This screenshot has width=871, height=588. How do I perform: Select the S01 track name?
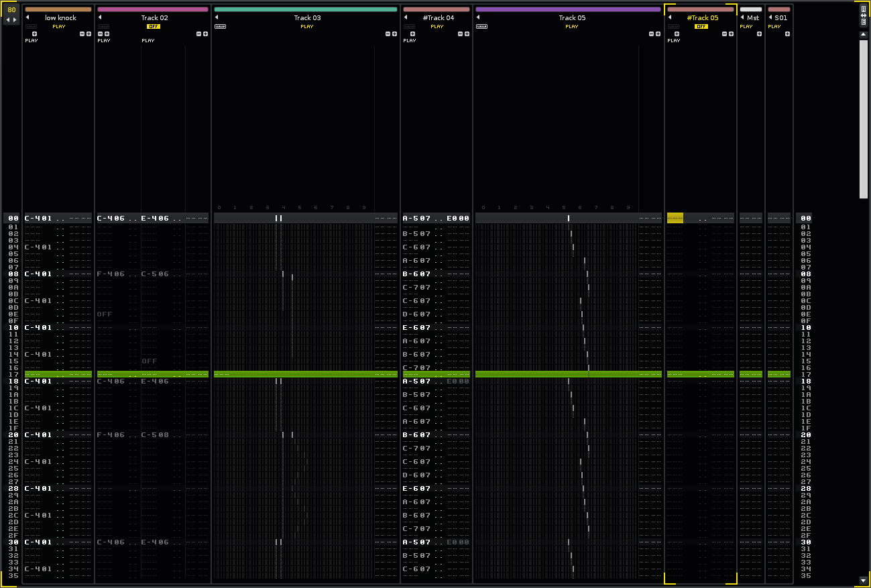coord(781,17)
